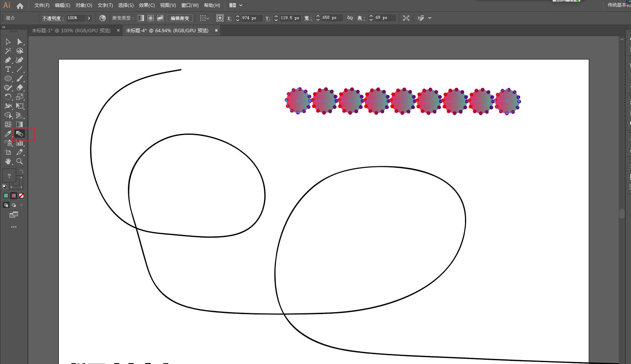The width and height of the screenshot is (631, 364).
Task: Click the Direct Selection arrow tool
Action: [x=20, y=41]
